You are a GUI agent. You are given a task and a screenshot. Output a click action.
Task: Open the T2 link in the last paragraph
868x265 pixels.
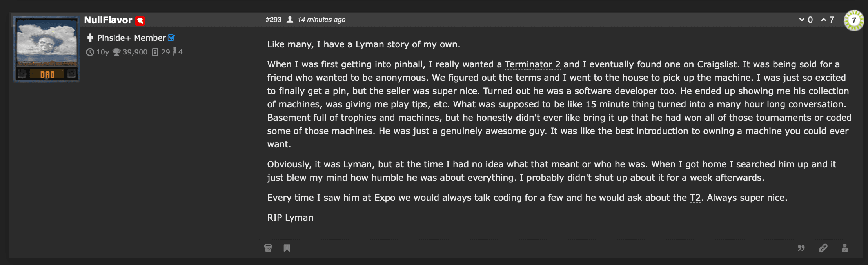pos(695,198)
